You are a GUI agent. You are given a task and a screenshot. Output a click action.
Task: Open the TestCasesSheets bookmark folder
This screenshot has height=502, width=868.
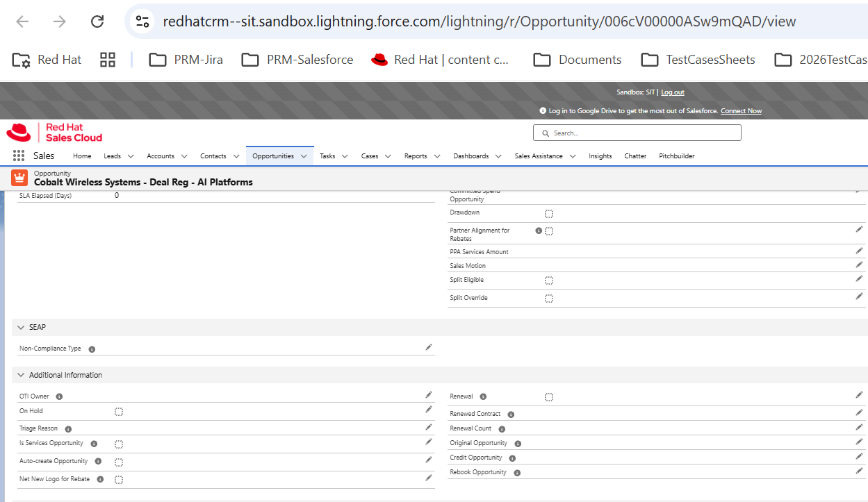[x=698, y=60]
